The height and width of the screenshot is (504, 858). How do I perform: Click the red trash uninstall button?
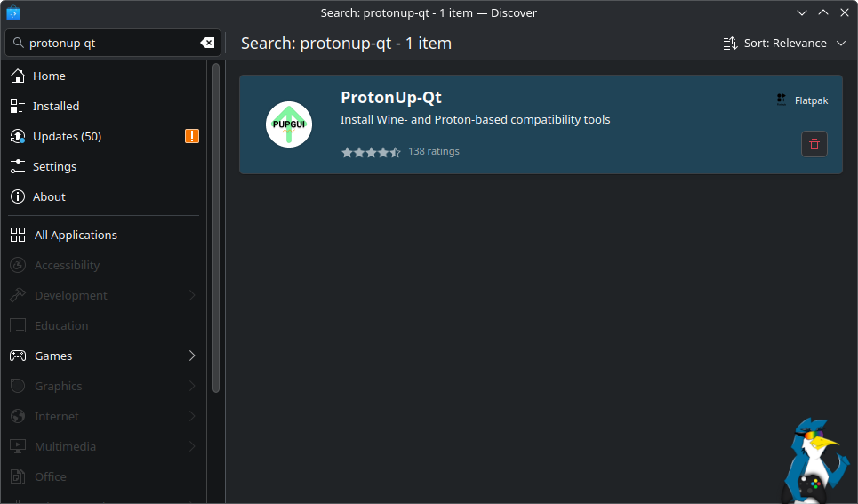[x=814, y=144]
